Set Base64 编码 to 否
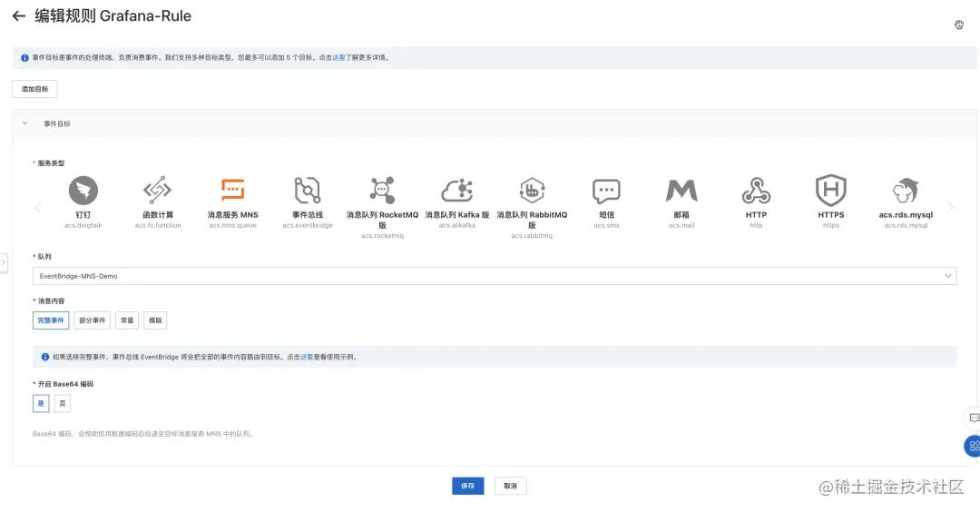Screen dimensions: 980x512 point(63,404)
